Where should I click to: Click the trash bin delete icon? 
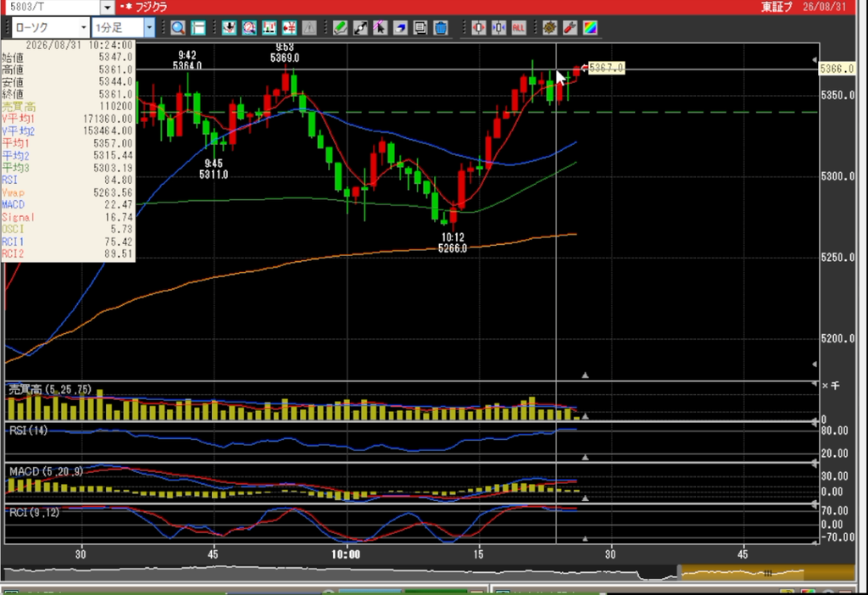[440, 28]
